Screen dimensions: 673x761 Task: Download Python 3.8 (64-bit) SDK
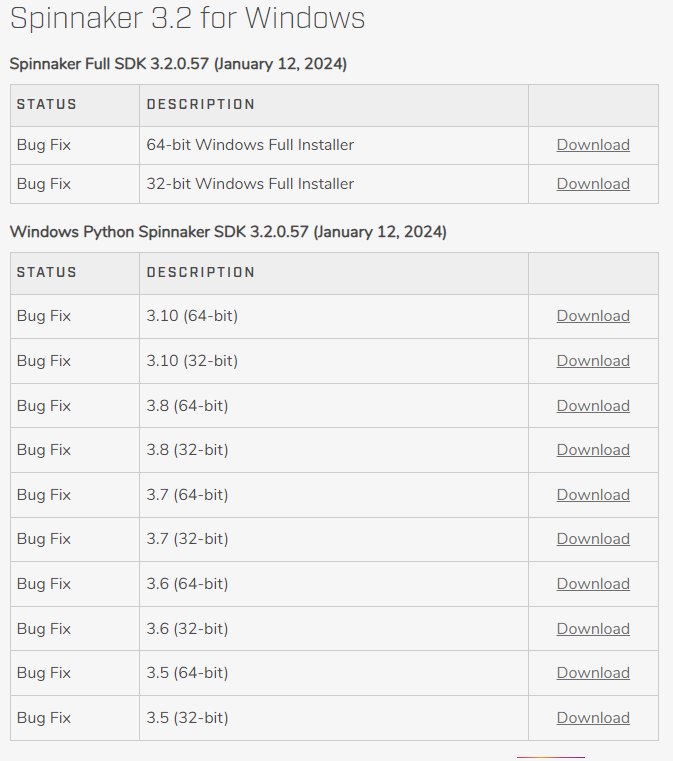pos(593,406)
